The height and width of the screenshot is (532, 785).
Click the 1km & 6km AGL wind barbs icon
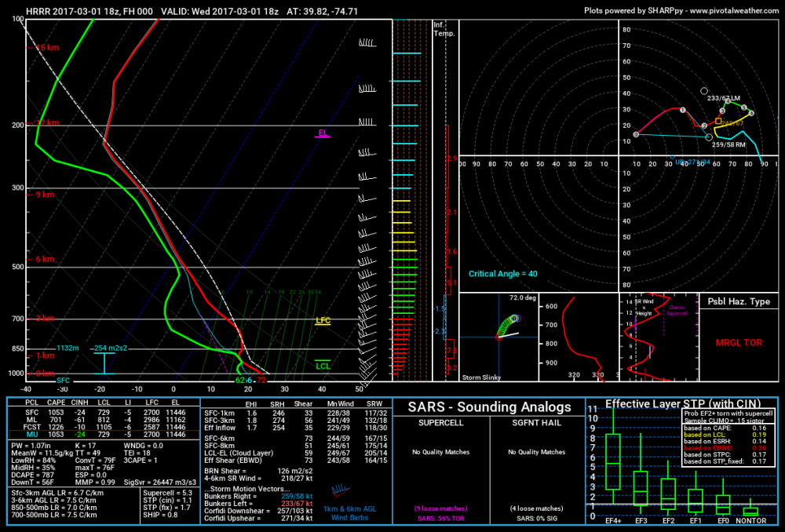341,490
